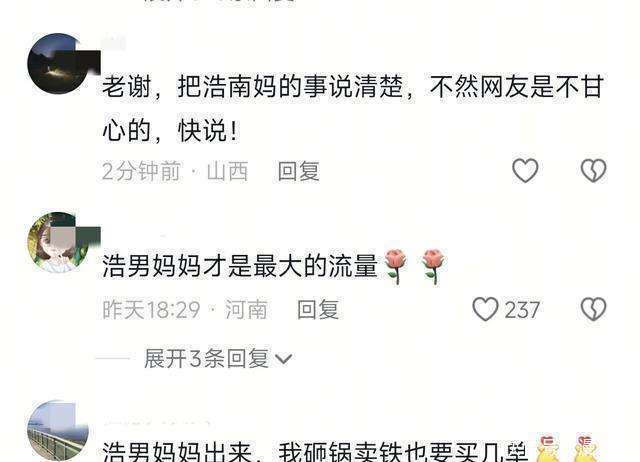Tap the first rose emoji in the comment
This screenshot has width=640, height=462.
pyautogui.click(x=396, y=266)
